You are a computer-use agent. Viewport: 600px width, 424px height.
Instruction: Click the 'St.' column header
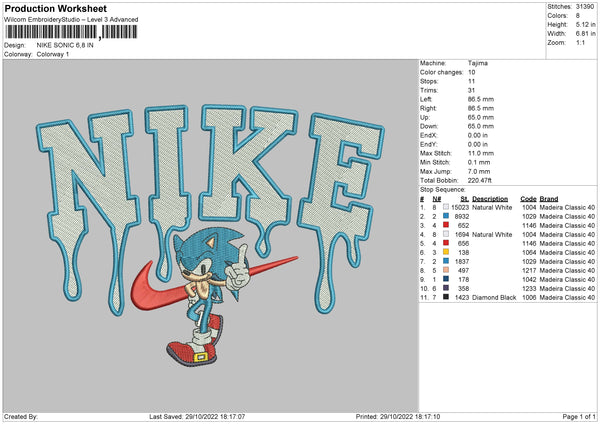click(464, 199)
